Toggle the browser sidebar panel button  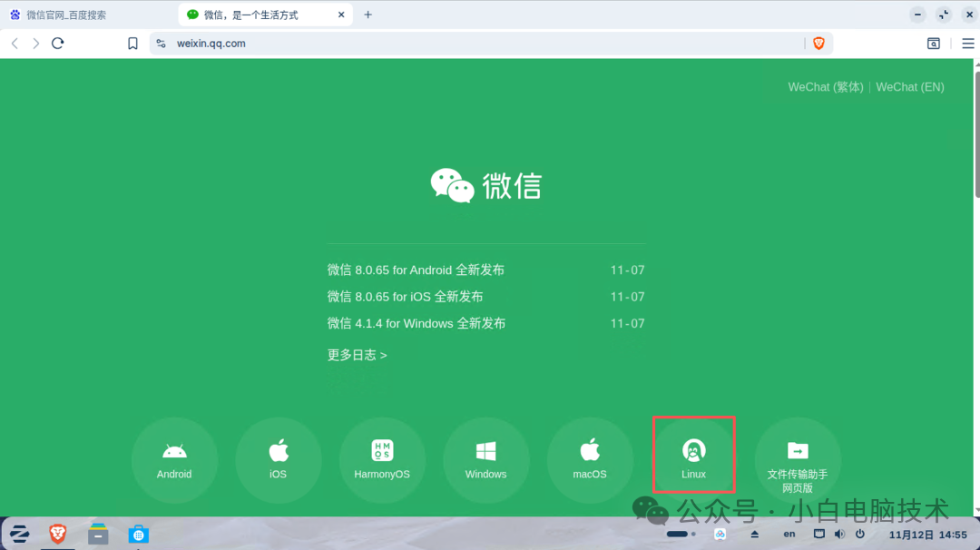(x=934, y=43)
